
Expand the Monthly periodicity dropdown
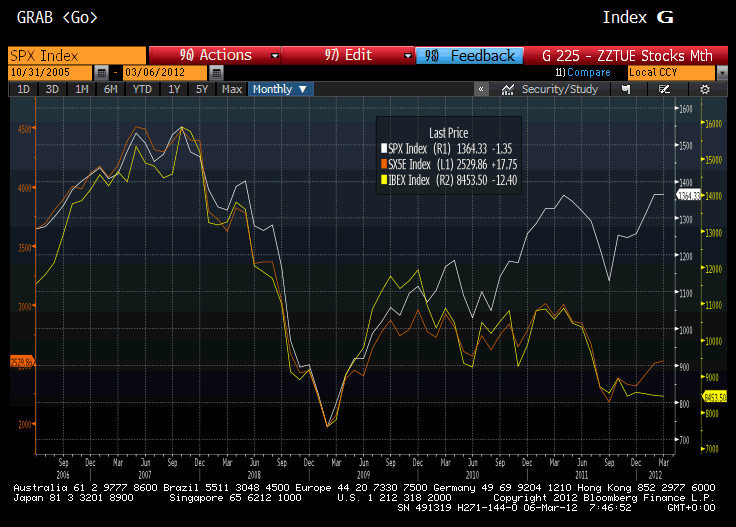click(280, 89)
